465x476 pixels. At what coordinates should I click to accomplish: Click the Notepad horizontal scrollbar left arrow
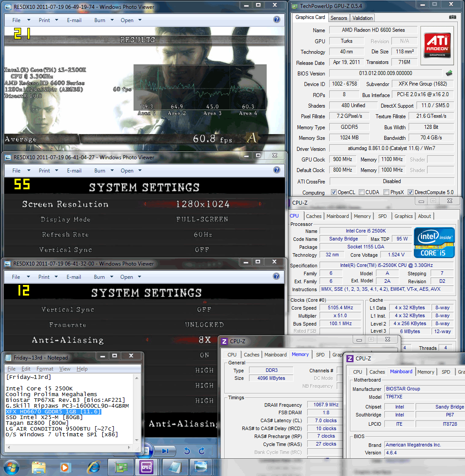coord(9,447)
